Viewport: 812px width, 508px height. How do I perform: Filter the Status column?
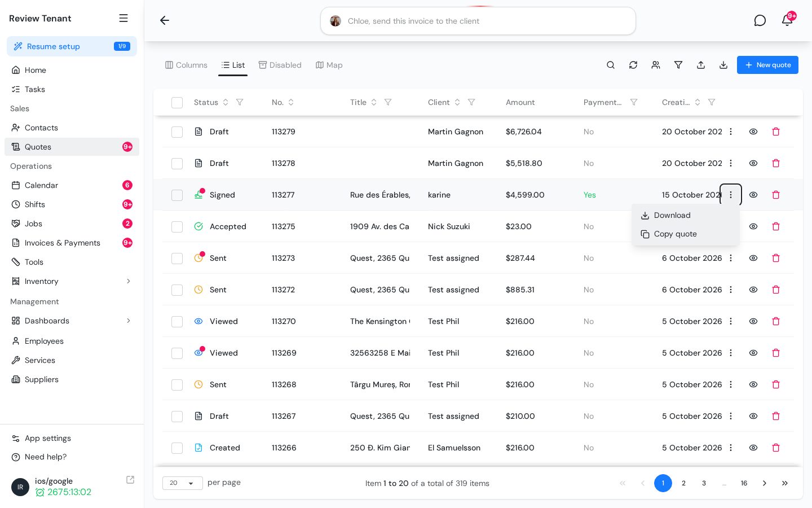tap(240, 102)
